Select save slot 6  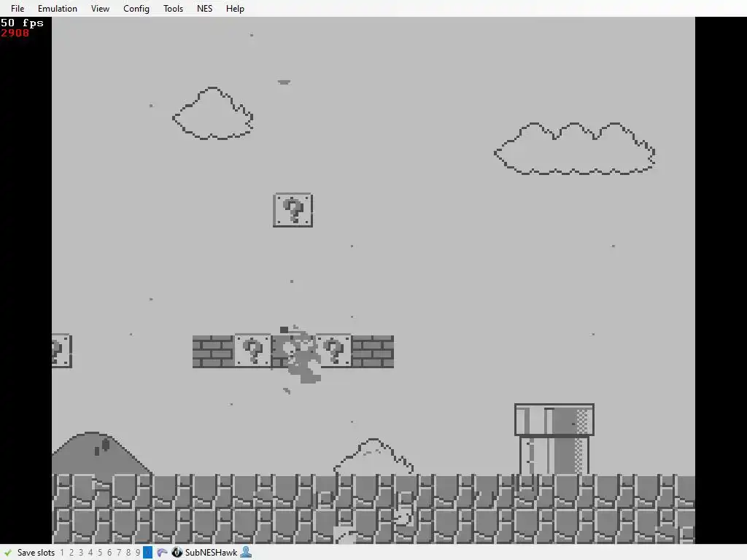109,553
